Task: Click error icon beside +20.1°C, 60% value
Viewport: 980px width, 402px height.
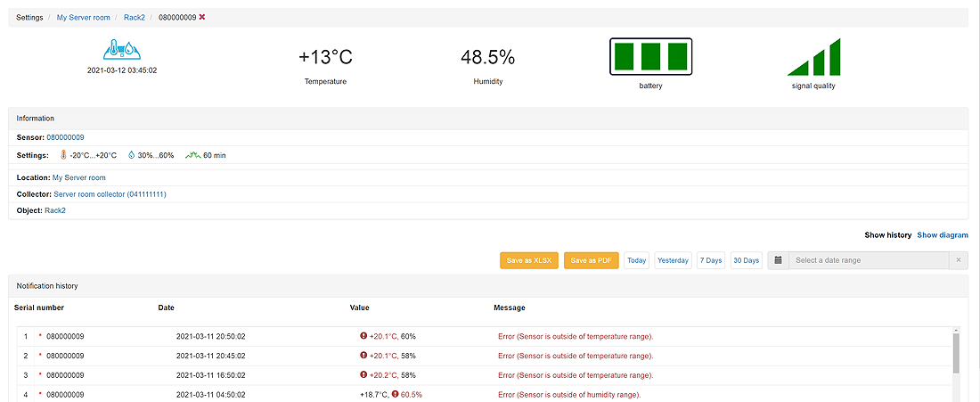Action: pyautogui.click(x=363, y=336)
